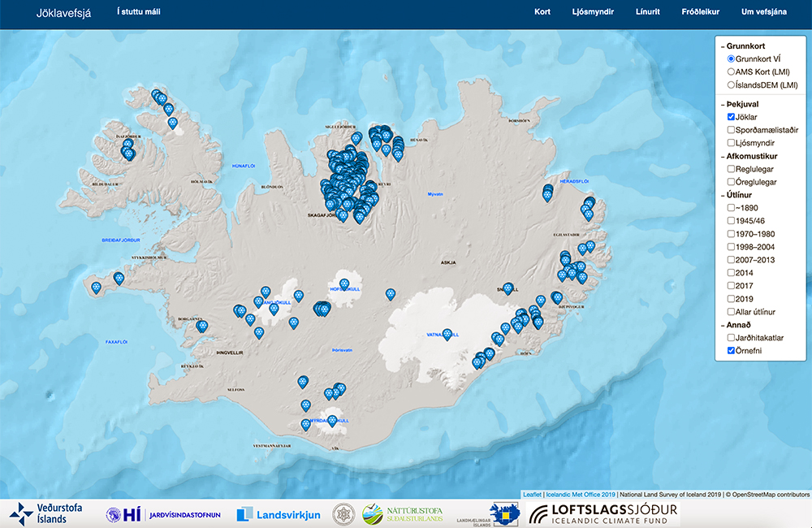Click the BREIÐAFJÖRÐUR label on map
This screenshot has width=812, height=528.
point(121,240)
